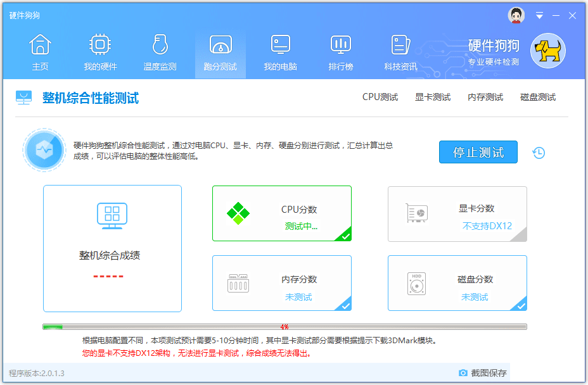
Task: Open 科技资讯 news icon
Action: (x=400, y=44)
